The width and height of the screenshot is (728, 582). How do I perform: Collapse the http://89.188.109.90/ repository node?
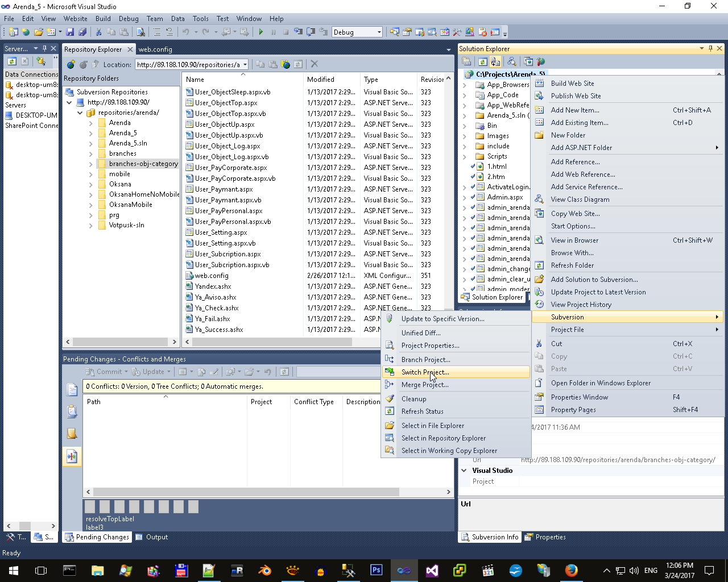(69, 102)
